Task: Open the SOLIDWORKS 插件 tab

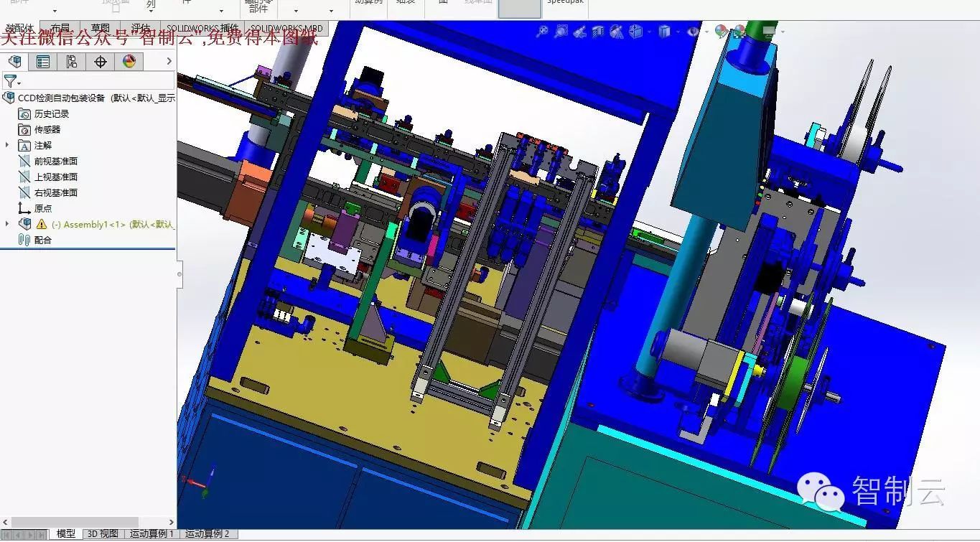Action: point(202,29)
